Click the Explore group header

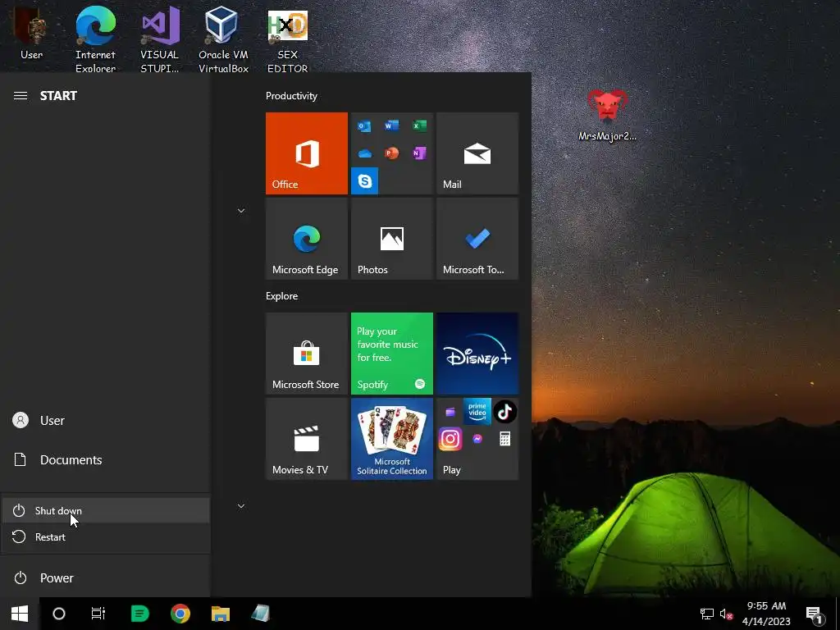(x=282, y=296)
